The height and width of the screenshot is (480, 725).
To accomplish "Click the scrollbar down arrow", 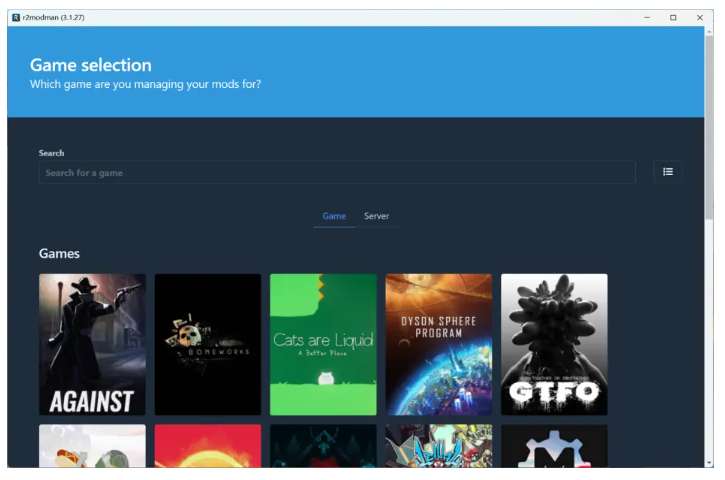I will pos(710,462).
